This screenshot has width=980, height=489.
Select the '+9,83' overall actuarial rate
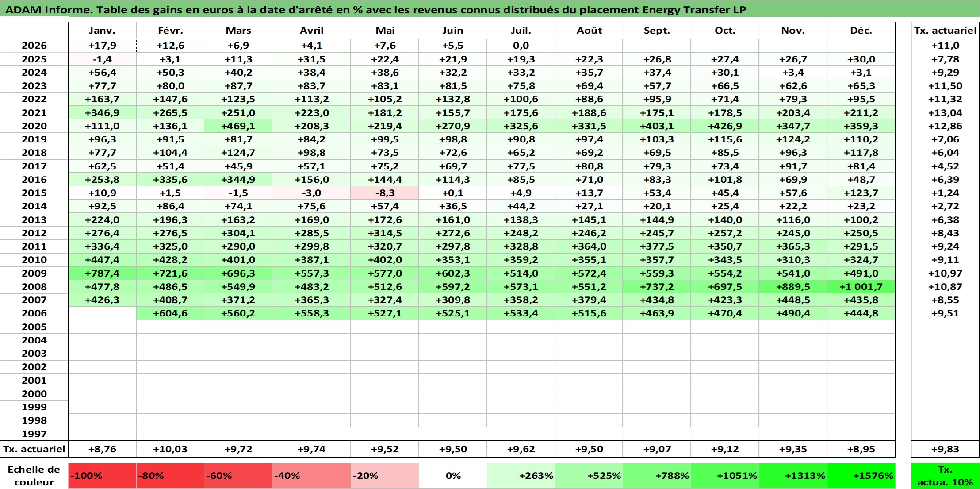[x=945, y=449]
